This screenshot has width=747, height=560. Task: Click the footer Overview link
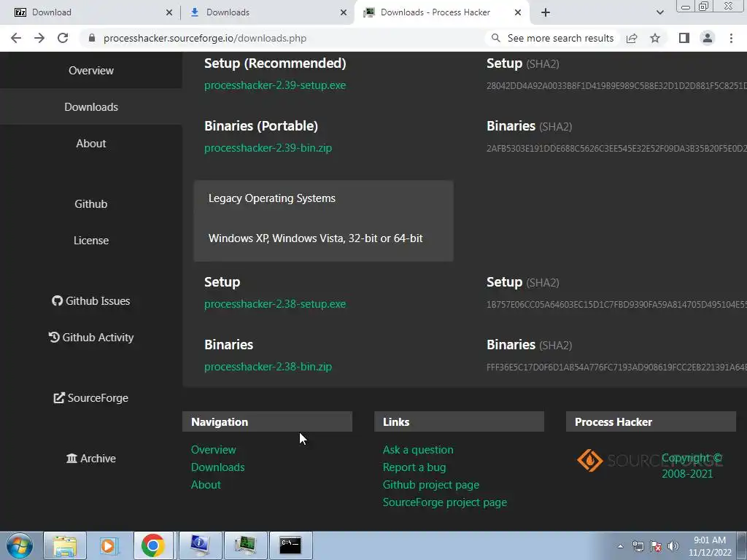coord(214,449)
